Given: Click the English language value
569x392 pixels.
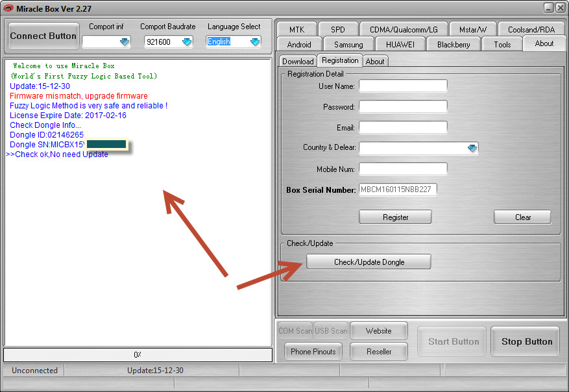Looking at the screenshot, I should [219, 42].
